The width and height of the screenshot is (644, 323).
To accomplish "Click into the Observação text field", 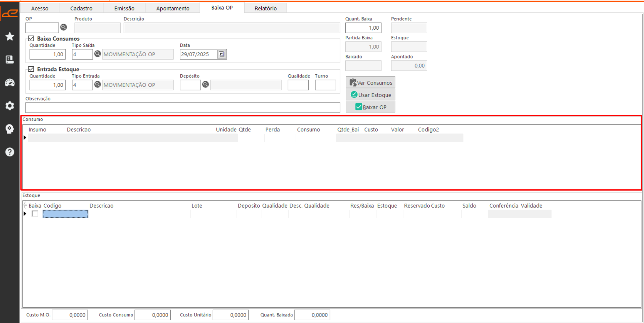I will 182,108.
